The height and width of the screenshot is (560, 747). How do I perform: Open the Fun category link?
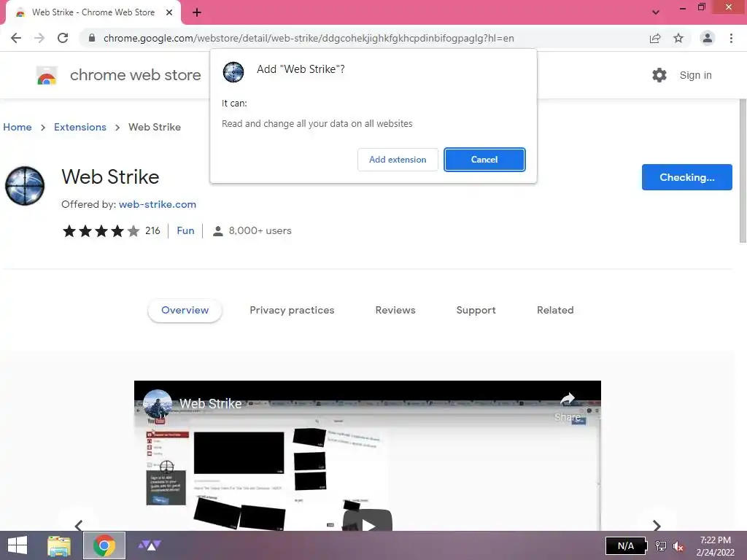coord(185,231)
